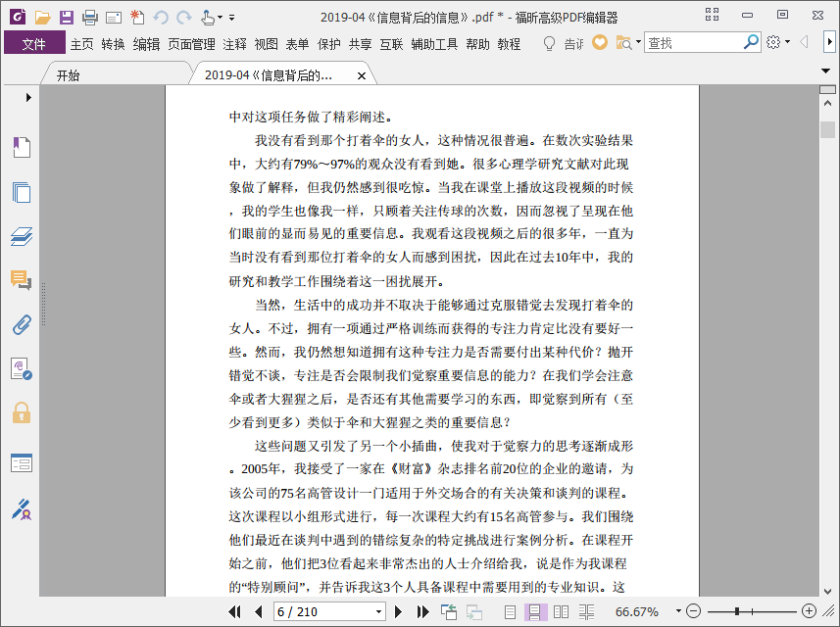Undo the last action
840x627 pixels.
[160, 18]
